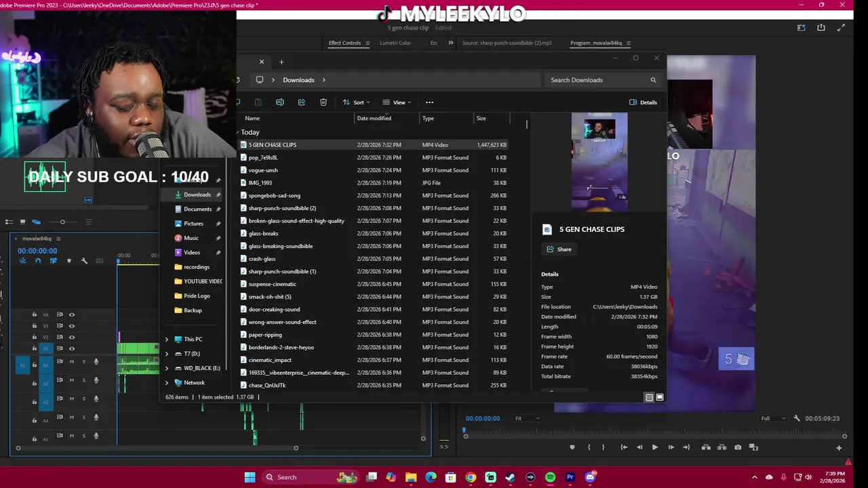Click the Linked Selection icon in timeline
868x488 pixels.
coord(53,261)
